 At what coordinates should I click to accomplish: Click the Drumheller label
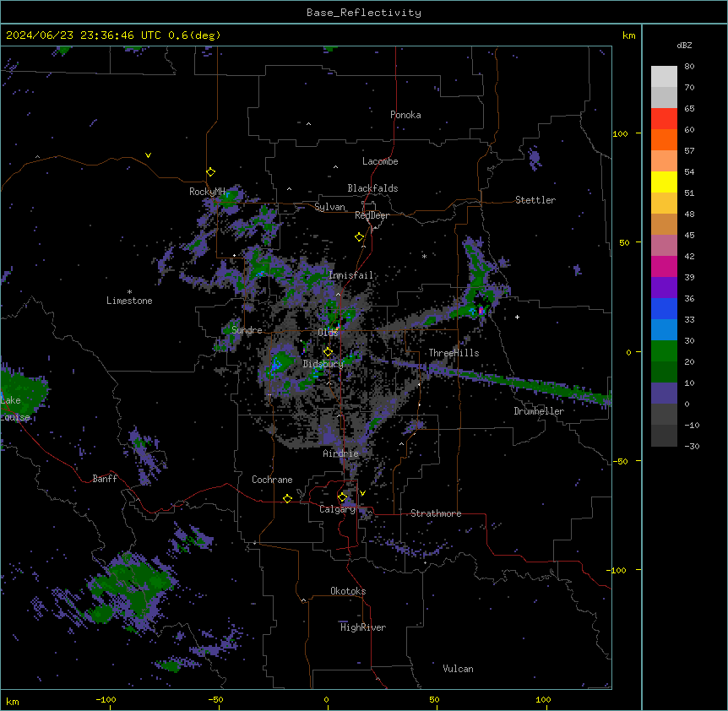539,411
